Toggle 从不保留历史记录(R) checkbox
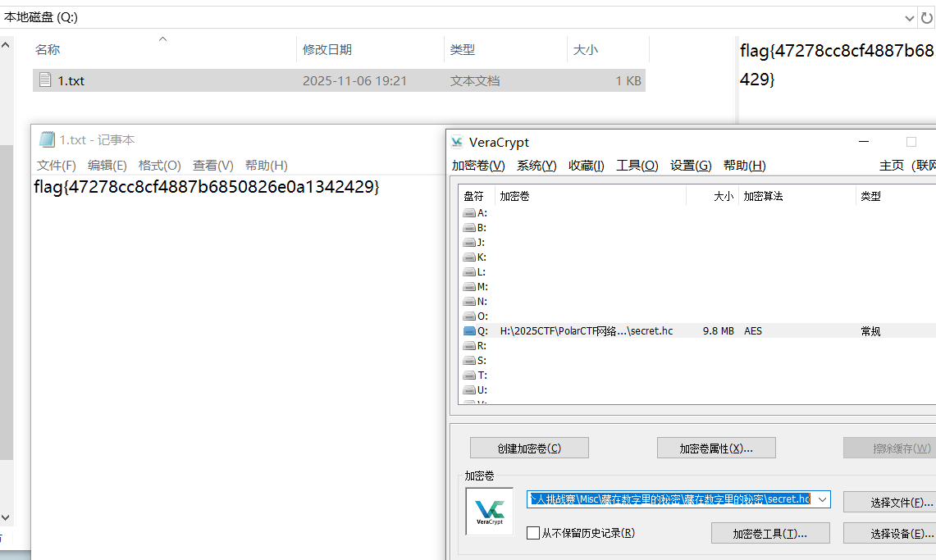This screenshot has width=936, height=560. 533,533
